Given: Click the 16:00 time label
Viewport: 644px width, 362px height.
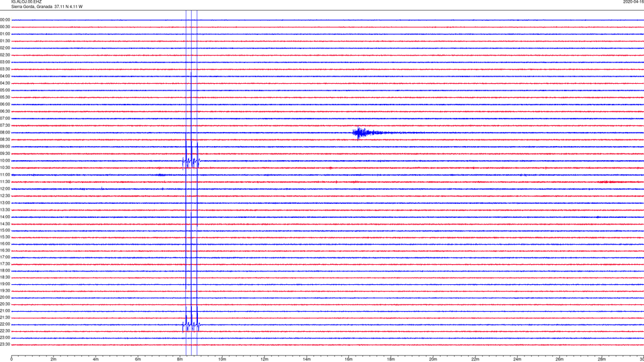Looking at the screenshot, I should coord(5,244).
